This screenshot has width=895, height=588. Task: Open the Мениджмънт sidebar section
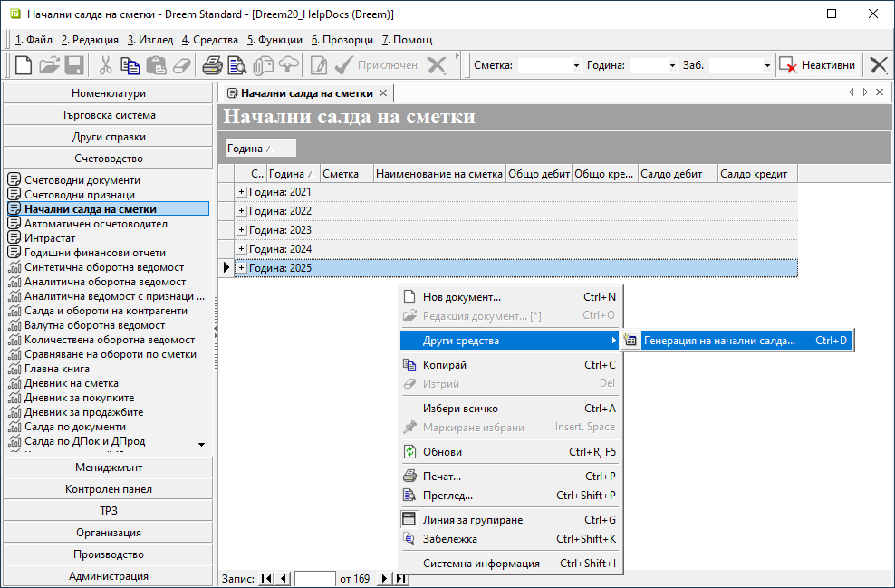coord(108,468)
